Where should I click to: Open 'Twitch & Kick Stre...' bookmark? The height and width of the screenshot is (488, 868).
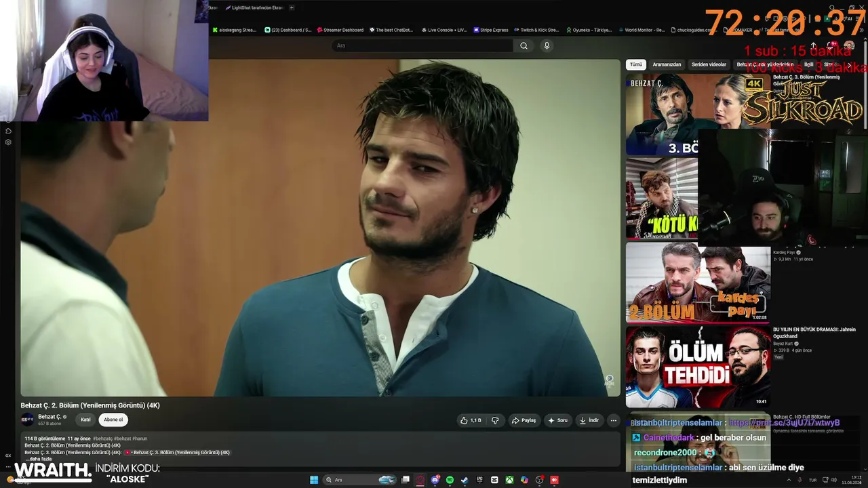pyautogui.click(x=536, y=30)
